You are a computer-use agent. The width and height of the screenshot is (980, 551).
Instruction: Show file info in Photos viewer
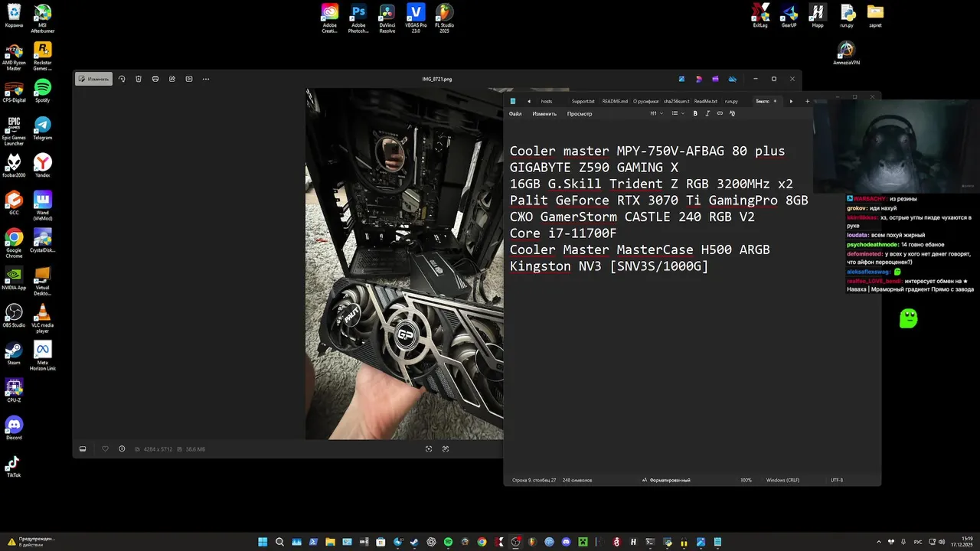point(122,449)
